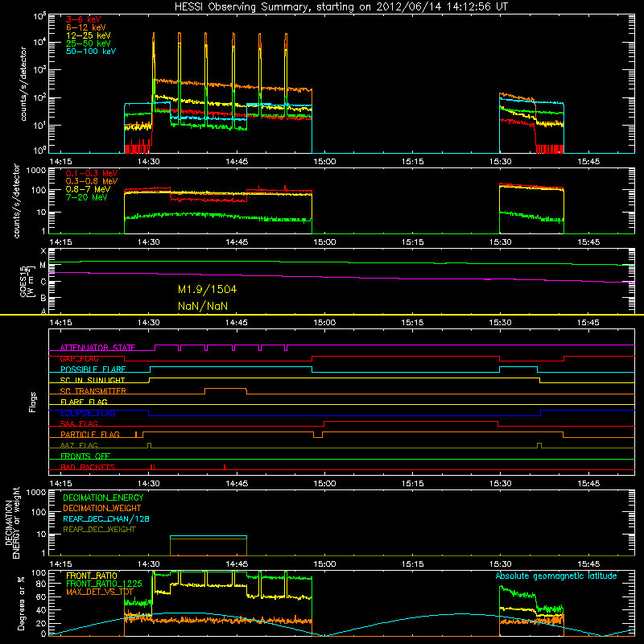Click the M1.9/1504 flare annotation
The height and width of the screenshot is (644, 644).
coord(208,290)
